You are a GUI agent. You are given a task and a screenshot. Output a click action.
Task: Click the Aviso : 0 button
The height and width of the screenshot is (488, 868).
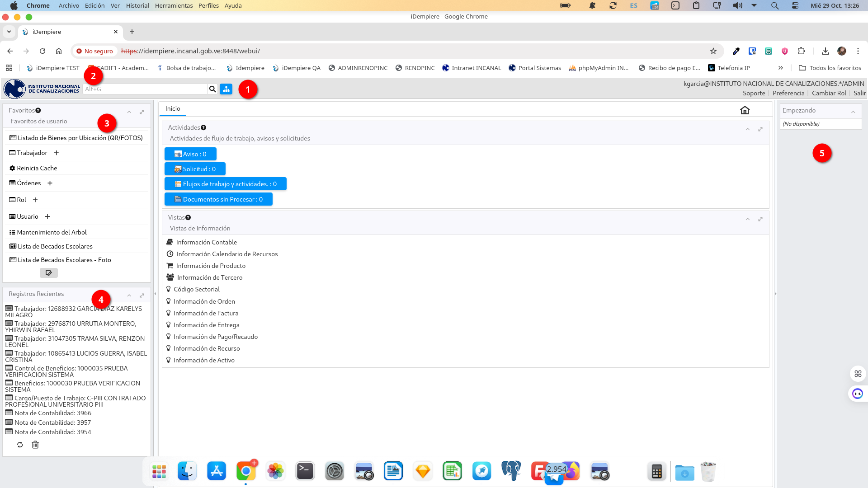[190, 154]
